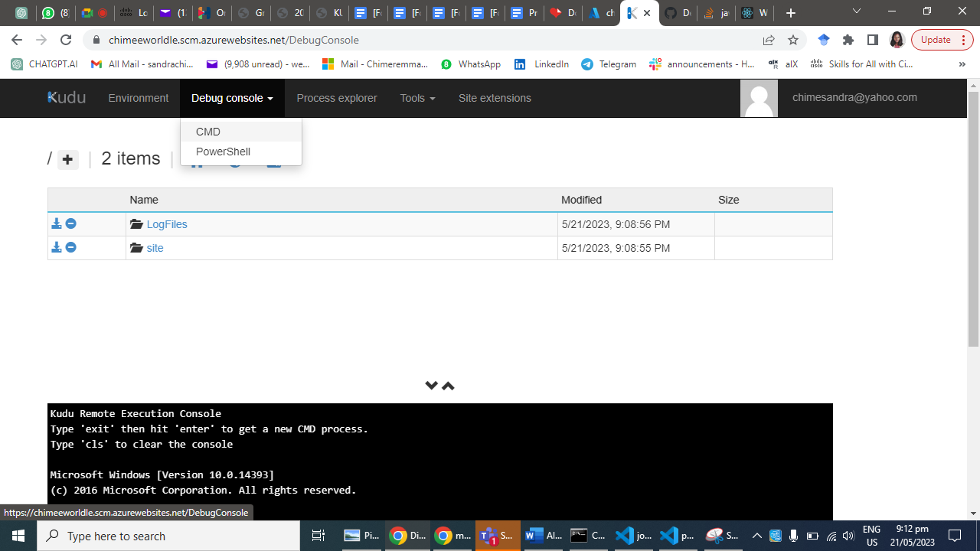Screen dimensions: 980x551
Task: Select PowerShell from the Debug console menu
Action: [241, 152]
